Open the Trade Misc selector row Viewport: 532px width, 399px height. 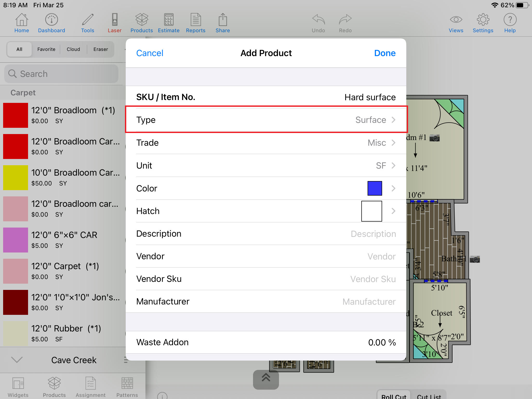266,143
